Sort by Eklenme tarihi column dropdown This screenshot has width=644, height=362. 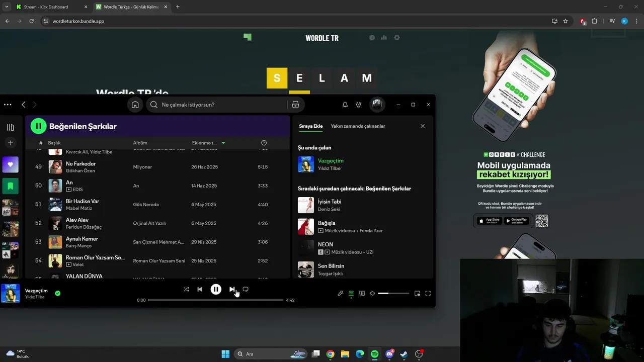point(208,143)
